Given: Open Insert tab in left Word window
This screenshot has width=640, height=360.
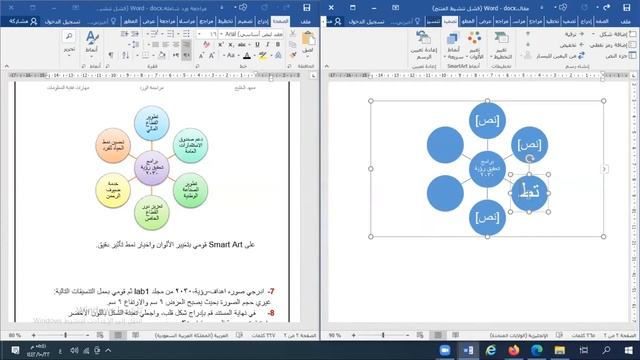Looking at the screenshot, I should pos(262,21).
